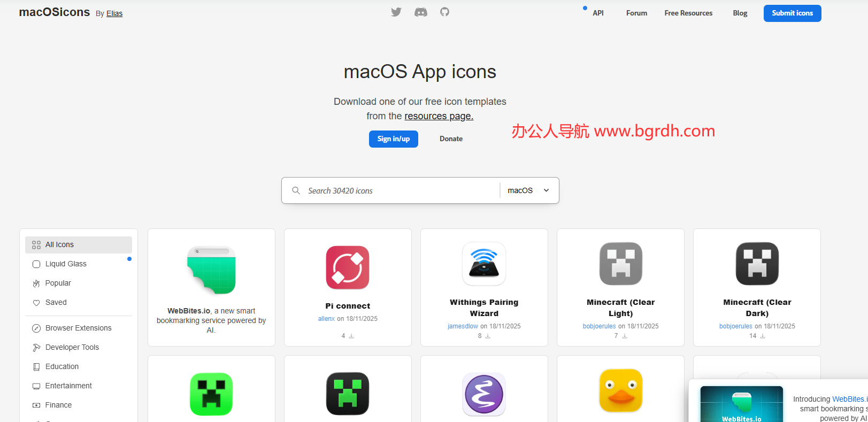Open the Discord server icon
Viewport: 868px width, 422px height.
421,12
